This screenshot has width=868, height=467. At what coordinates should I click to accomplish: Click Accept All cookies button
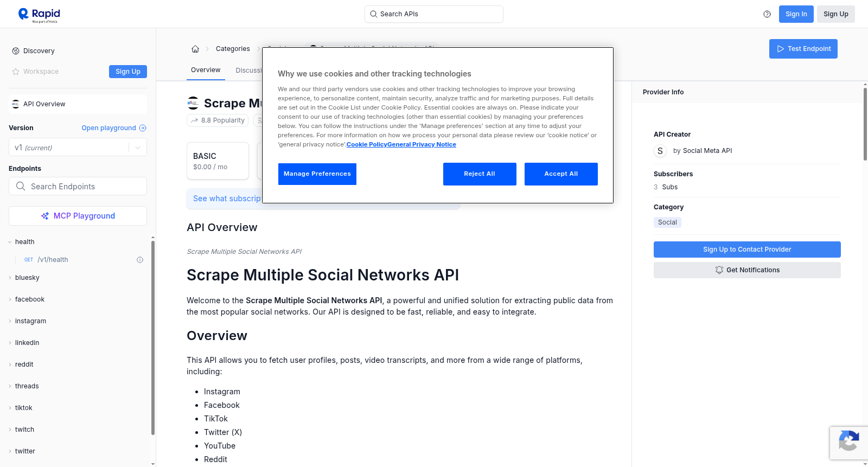click(561, 174)
